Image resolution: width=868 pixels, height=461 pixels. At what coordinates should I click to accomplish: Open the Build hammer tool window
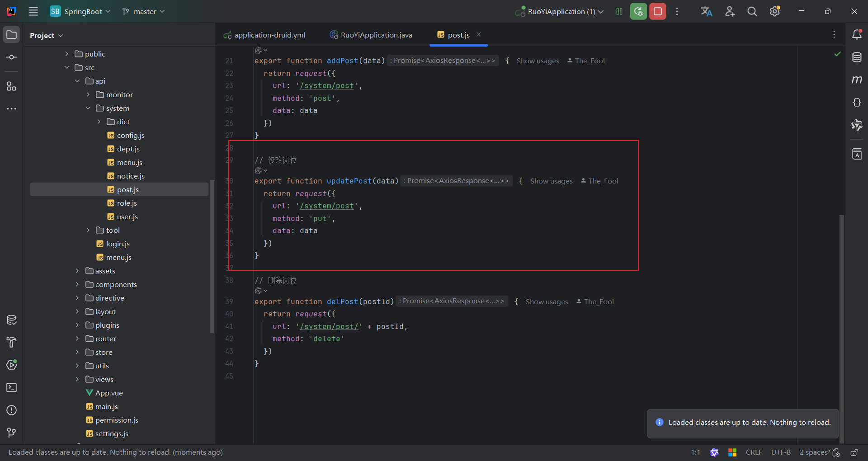(x=12, y=343)
